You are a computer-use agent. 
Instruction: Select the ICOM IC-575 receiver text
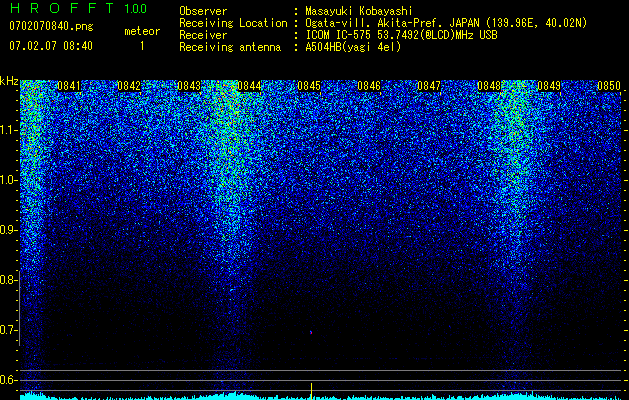tap(401, 35)
